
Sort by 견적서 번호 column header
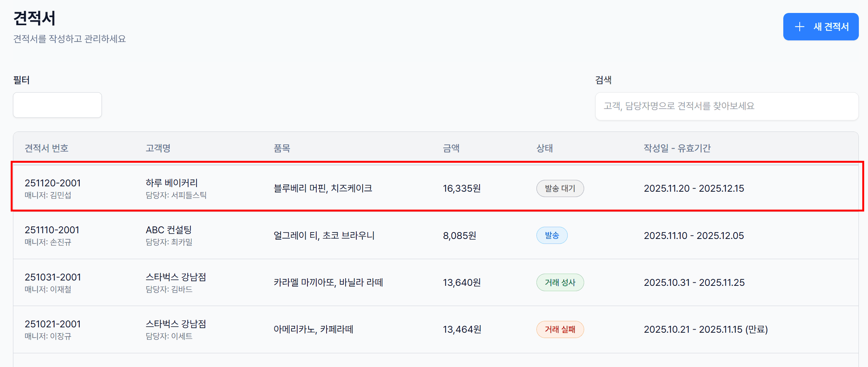pyautogui.click(x=47, y=148)
